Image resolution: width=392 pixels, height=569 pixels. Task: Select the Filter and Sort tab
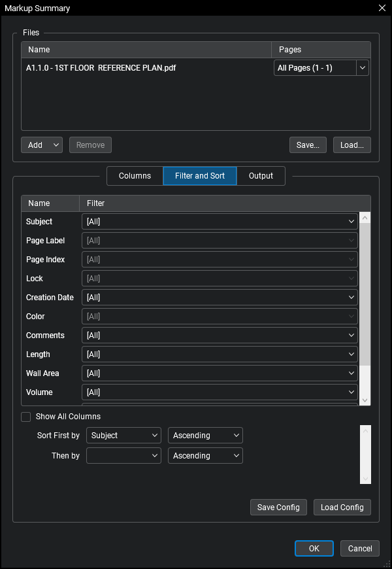point(200,176)
